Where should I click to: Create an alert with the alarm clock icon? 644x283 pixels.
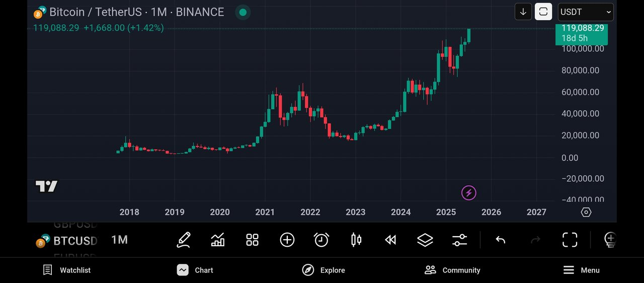(321, 240)
